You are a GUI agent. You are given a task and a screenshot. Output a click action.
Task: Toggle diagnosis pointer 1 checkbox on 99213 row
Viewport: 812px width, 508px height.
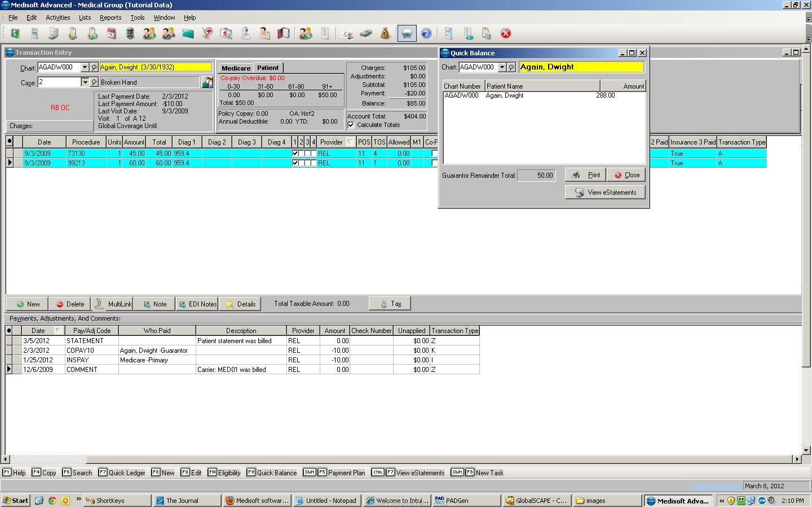point(295,163)
